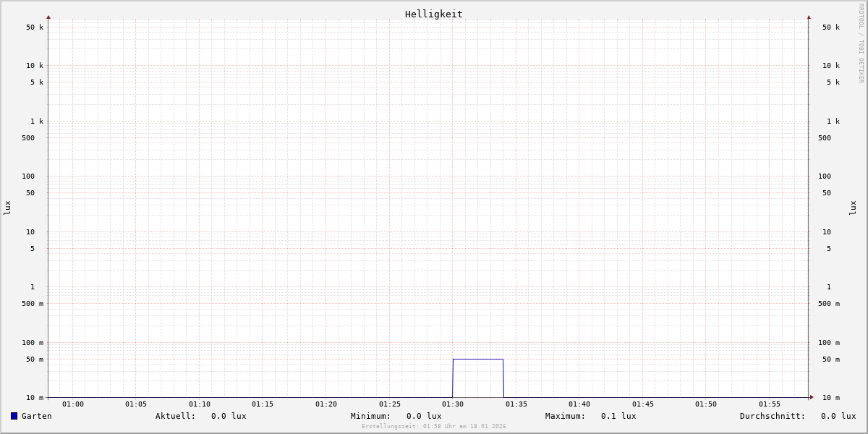This screenshot has height=434, width=868.
Task: Click the Erstellungszeit timestamp footer text
Action: [x=434, y=427]
